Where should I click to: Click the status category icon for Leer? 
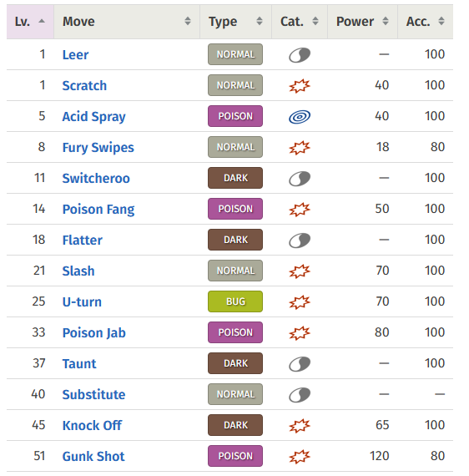(x=300, y=55)
